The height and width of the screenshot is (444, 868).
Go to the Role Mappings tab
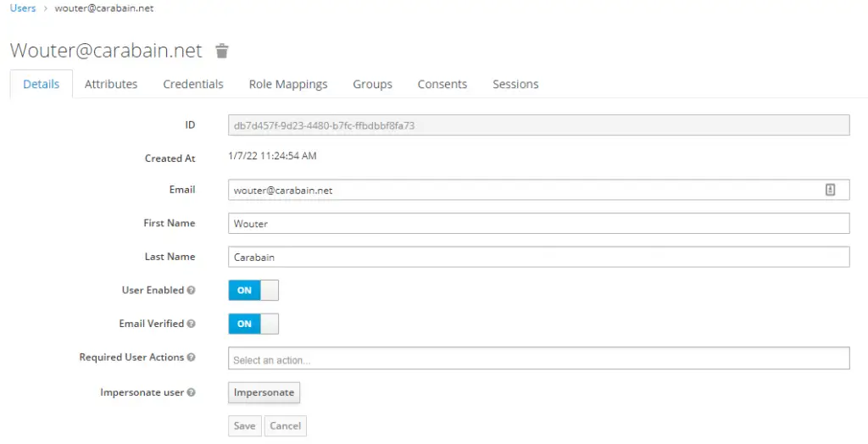[x=288, y=84]
